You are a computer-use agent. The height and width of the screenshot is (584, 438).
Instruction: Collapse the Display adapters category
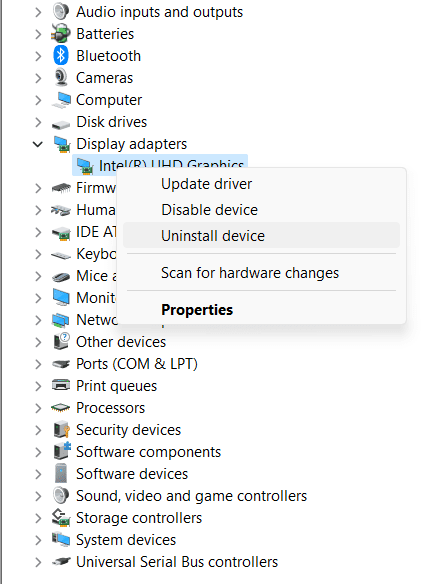38,144
